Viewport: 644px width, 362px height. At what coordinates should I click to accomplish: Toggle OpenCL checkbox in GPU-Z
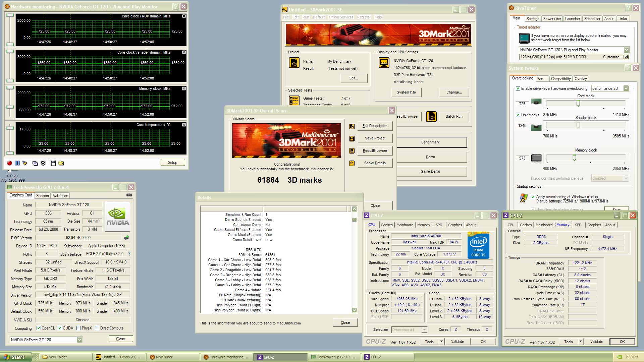(39, 328)
